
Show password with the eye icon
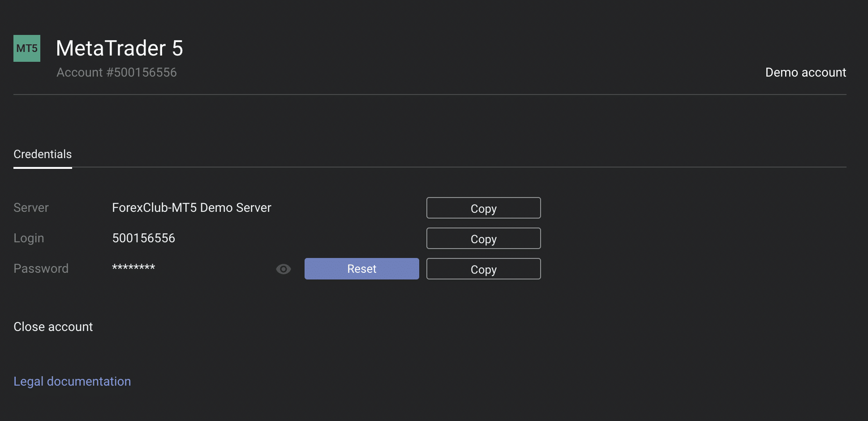[284, 269]
